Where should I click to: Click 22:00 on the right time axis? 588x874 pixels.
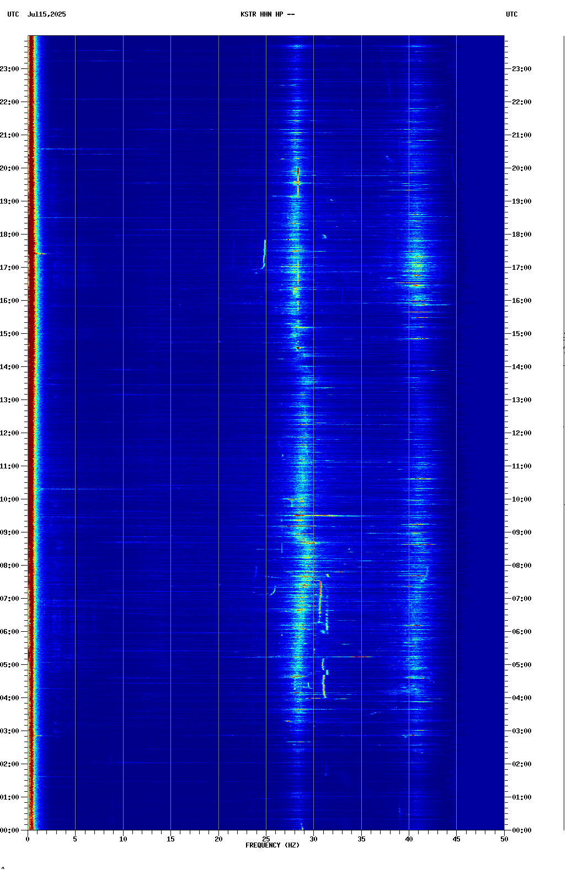pyautogui.click(x=522, y=102)
